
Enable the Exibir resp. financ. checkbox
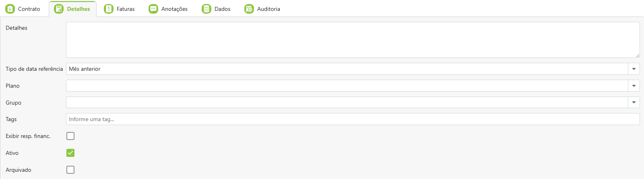point(70,136)
